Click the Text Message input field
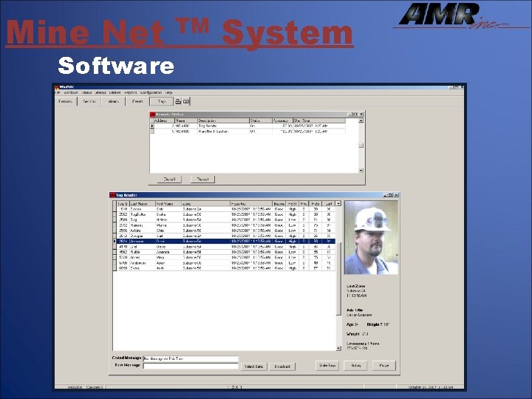Image resolution: width=532 pixels, height=399 pixels. tap(191, 366)
